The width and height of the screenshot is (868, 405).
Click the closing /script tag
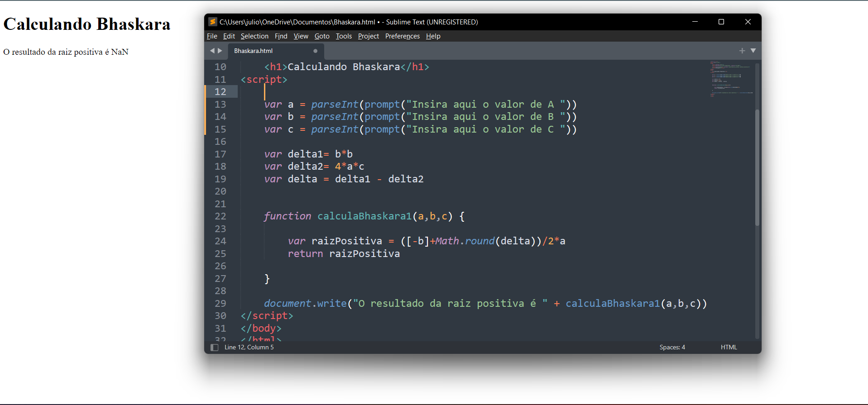[x=267, y=316]
